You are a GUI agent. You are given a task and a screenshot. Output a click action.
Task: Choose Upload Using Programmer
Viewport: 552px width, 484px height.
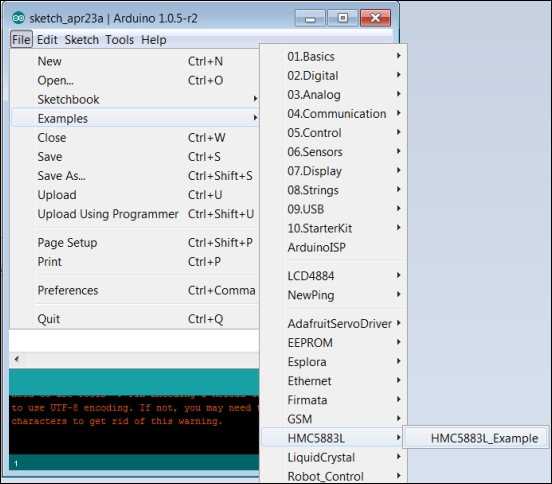click(135, 214)
